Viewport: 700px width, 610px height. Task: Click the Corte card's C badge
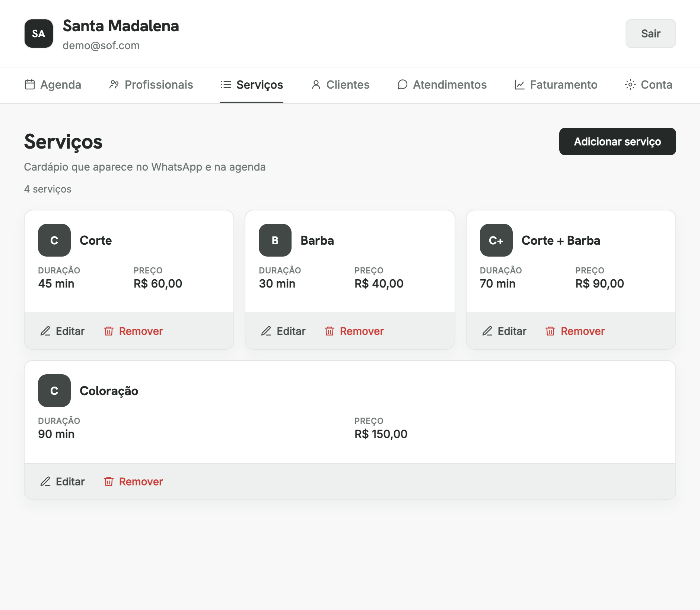point(54,240)
